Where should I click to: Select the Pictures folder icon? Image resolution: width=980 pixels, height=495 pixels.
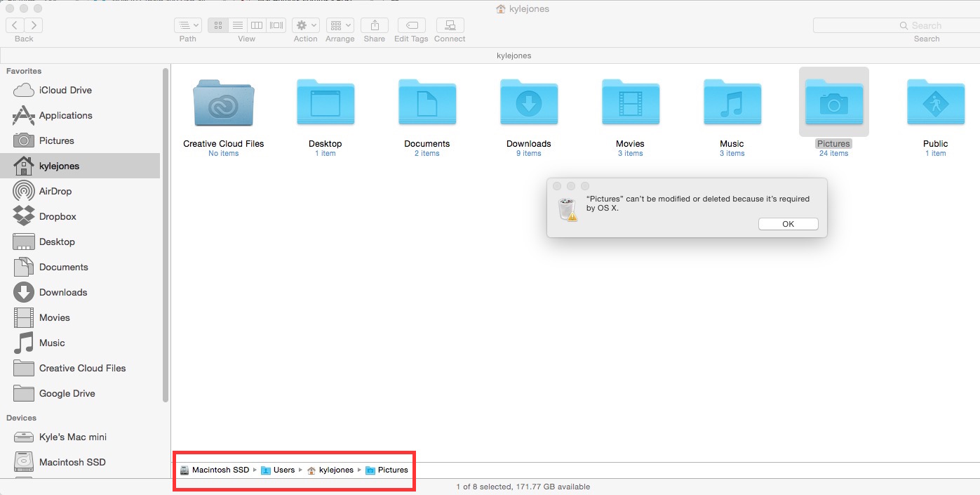click(x=834, y=103)
